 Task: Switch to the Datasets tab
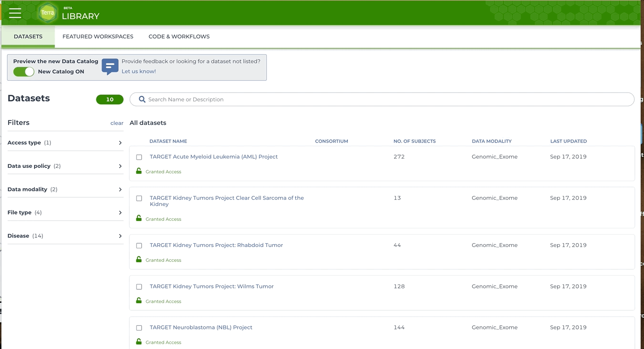[x=28, y=37]
